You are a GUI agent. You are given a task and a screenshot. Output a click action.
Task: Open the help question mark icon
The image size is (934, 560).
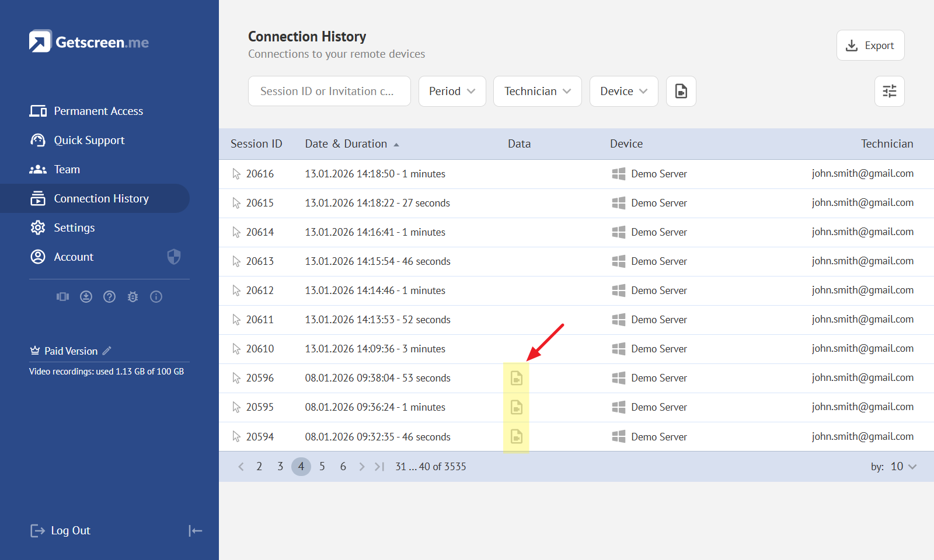[x=109, y=297]
